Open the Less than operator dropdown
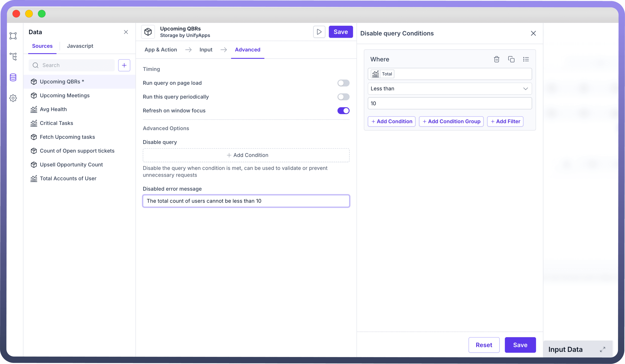This screenshot has width=625, height=364. coord(449,89)
